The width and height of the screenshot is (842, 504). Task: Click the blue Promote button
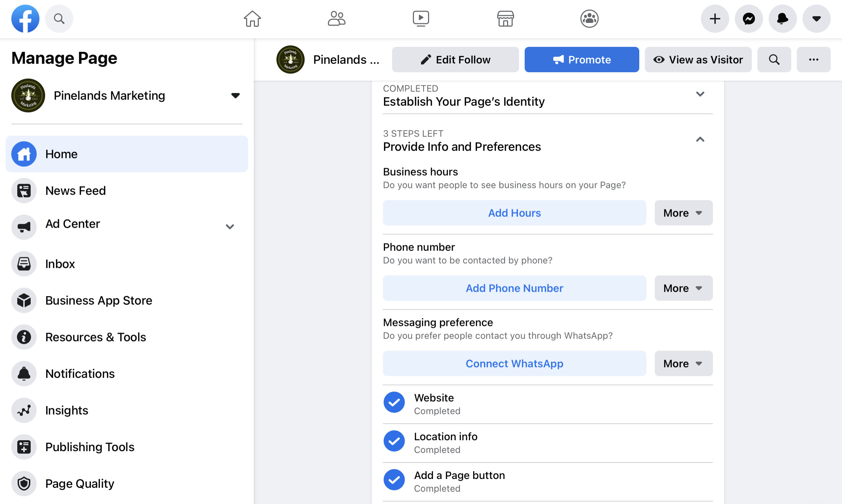[x=582, y=60]
